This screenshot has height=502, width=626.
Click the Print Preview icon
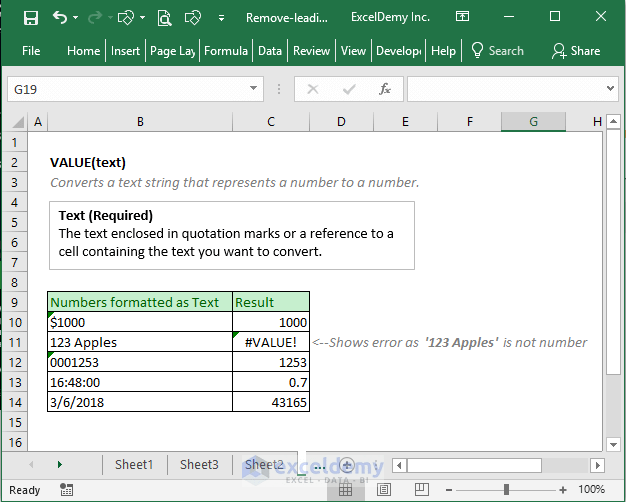pyautogui.click(x=164, y=18)
